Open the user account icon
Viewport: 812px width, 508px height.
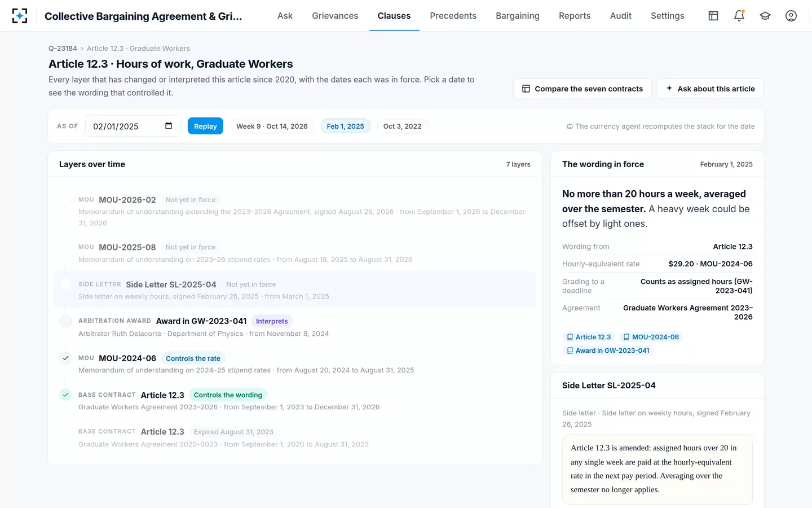coord(791,16)
